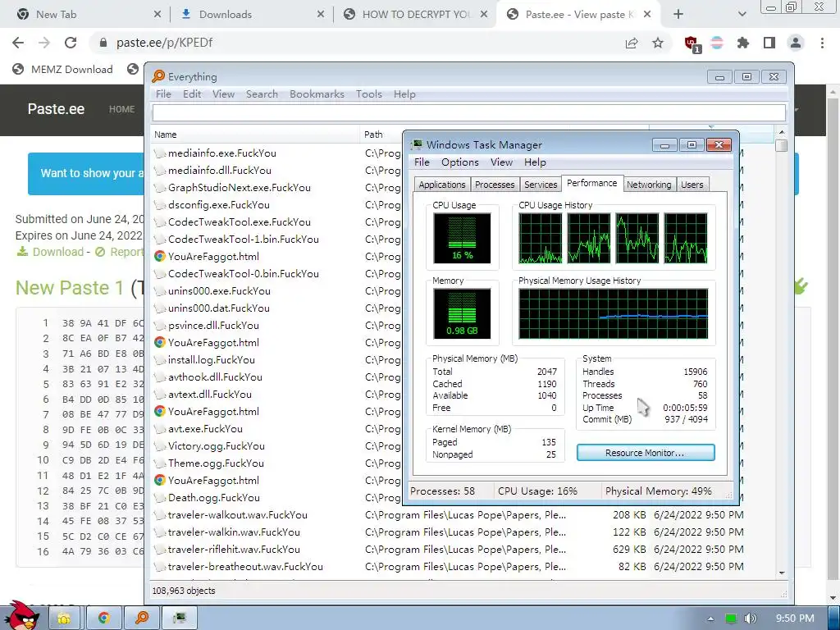This screenshot has width=840, height=630.
Task: Sort Everything results by Name column
Action: (255, 135)
